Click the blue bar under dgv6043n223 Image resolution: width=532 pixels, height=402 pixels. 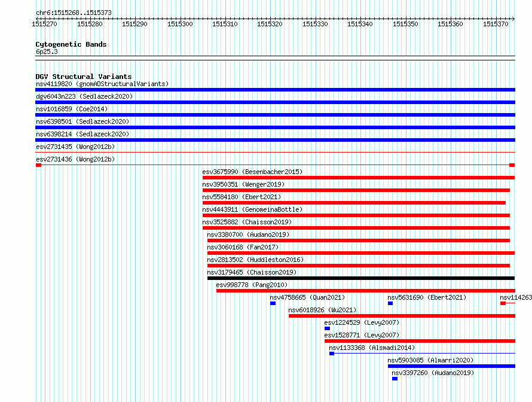(275, 102)
